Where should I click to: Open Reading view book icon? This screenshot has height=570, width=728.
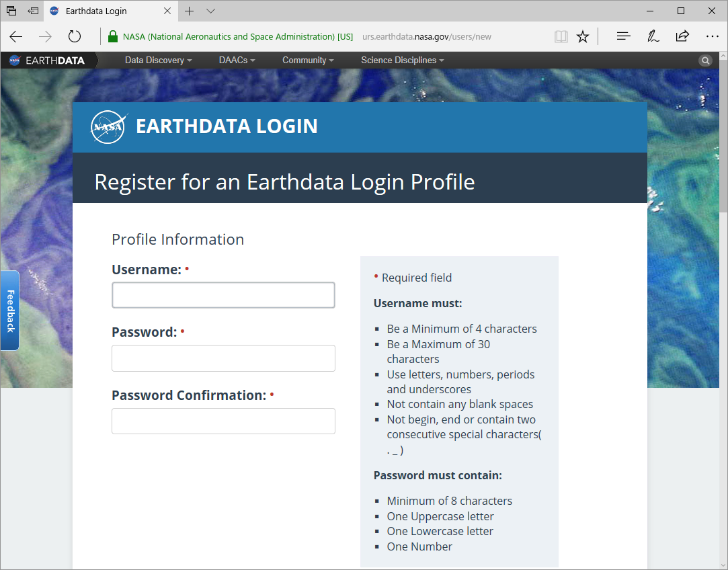pos(561,36)
